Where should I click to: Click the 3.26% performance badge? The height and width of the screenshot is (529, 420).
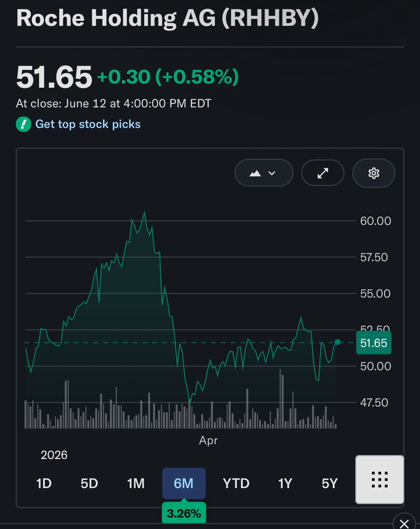point(184,513)
